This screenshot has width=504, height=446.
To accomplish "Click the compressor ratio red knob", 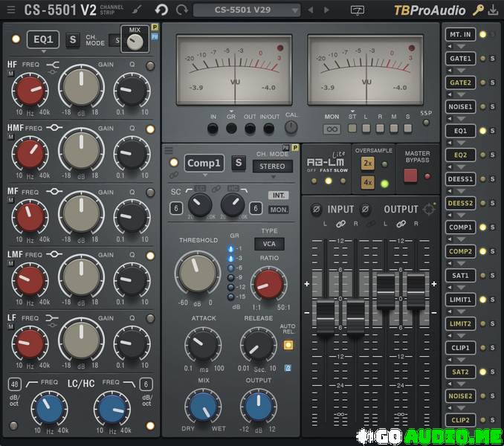I will click(x=268, y=285).
